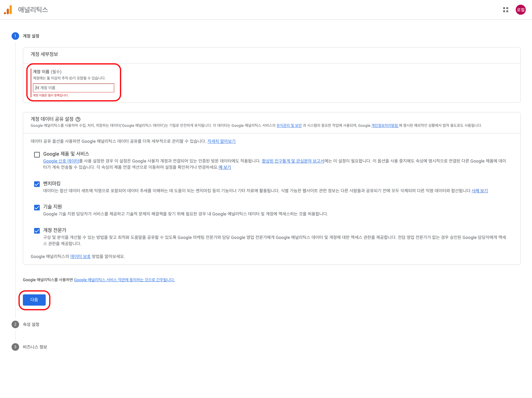This screenshot has height=398, width=532.
Task: Click the 다음 button
Action: pyautogui.click(x=34, y=300)
